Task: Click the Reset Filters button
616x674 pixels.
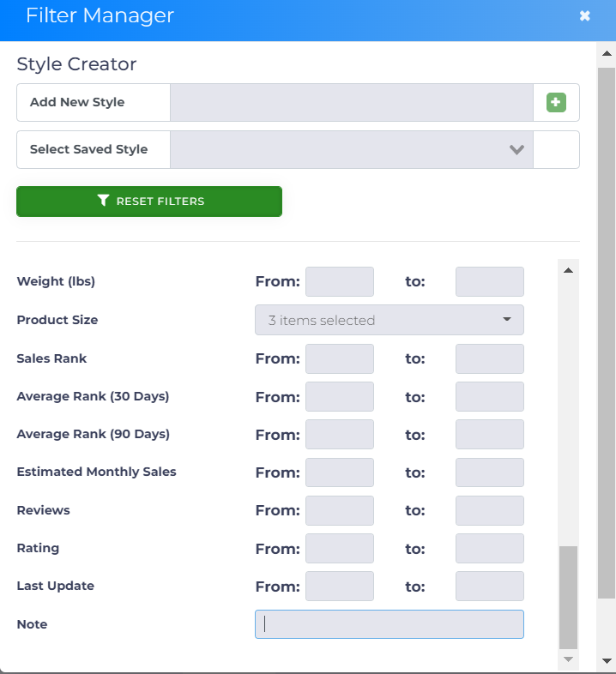Action: pos(149,202)
